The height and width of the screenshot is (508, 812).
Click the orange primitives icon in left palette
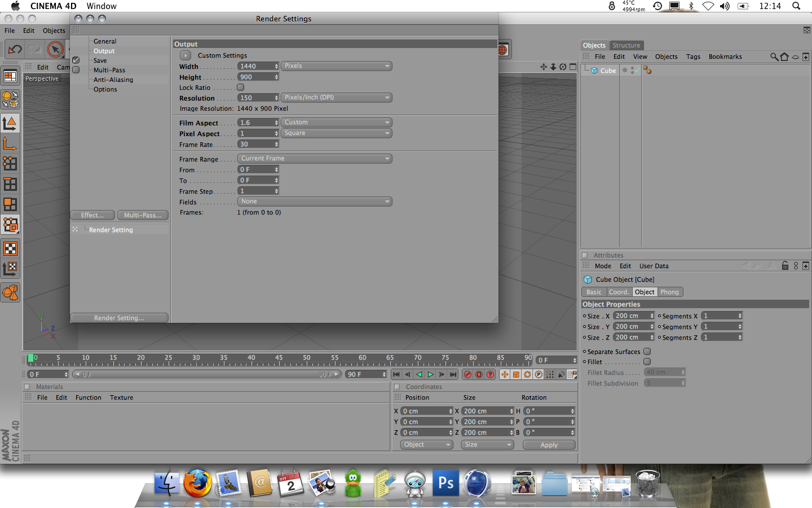(10, 292)
